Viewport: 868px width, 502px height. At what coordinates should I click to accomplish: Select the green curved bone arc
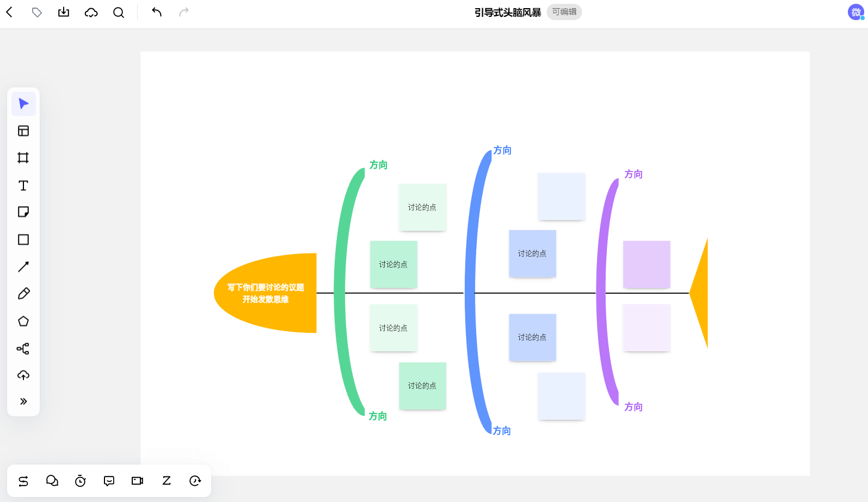pyautogui.click(x=340, y=293)
